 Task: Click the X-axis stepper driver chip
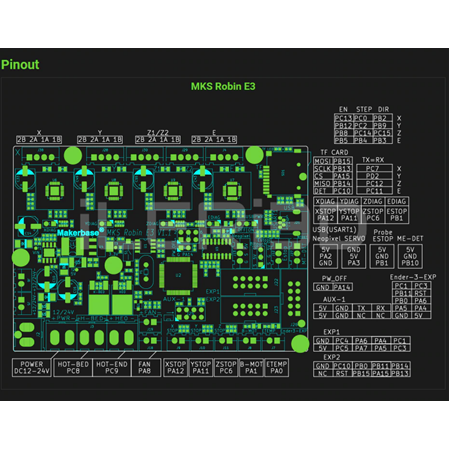pyautogui.click(x=54, y=191)
